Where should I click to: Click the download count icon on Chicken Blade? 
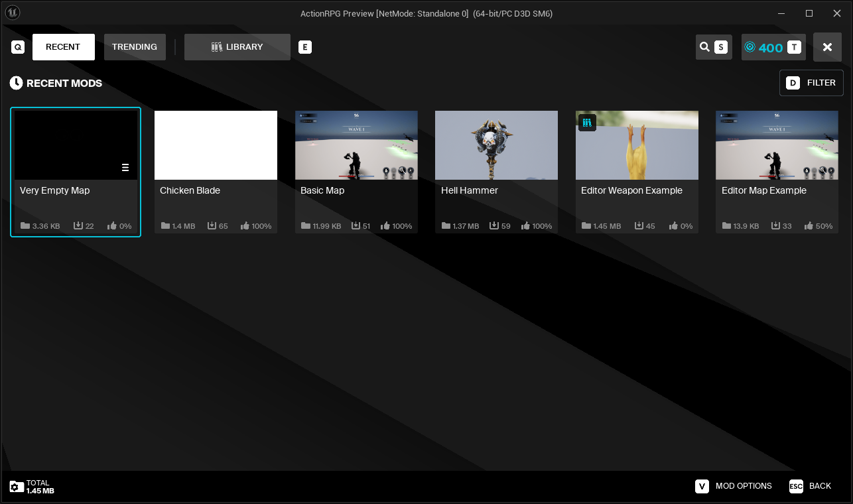point(212,226)
